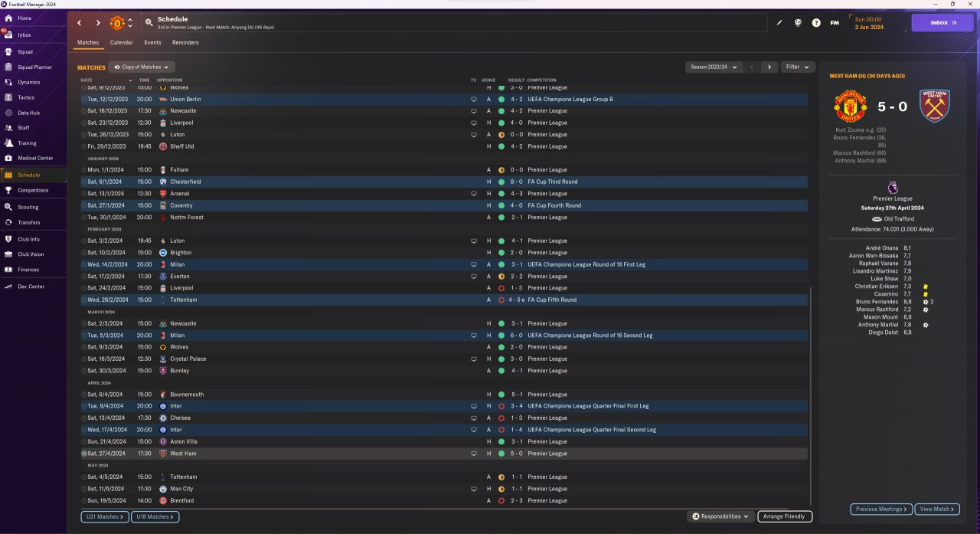Switch to the Calendar tab

click(121, 43)
